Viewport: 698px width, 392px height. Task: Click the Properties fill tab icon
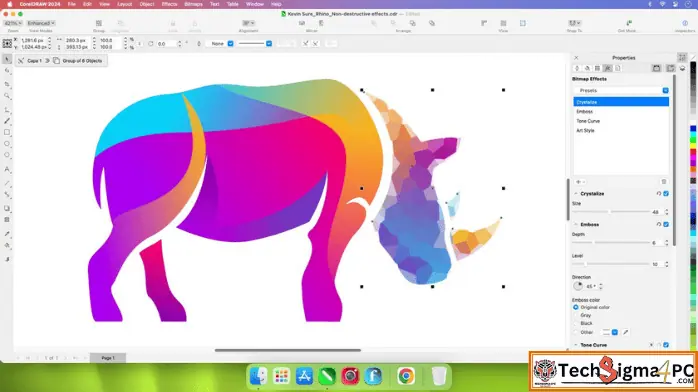(587, 68)
